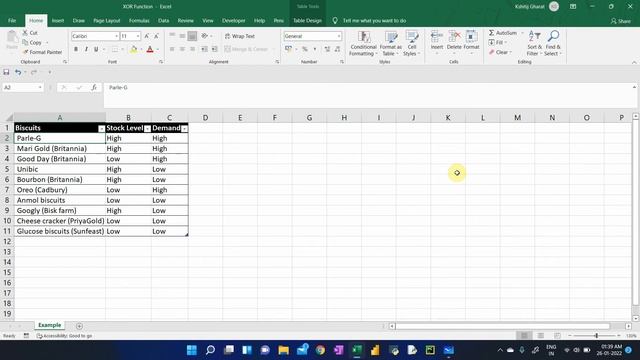Image resolution: width=640 pixels, height=360 pixels.
Task: Select column D header
Action: [205, 118]
